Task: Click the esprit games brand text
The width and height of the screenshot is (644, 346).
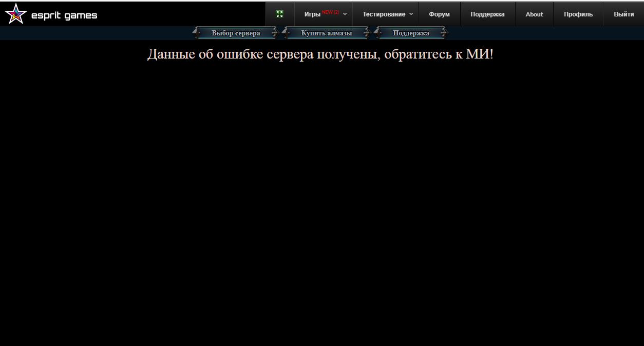Action: point(64,15)
